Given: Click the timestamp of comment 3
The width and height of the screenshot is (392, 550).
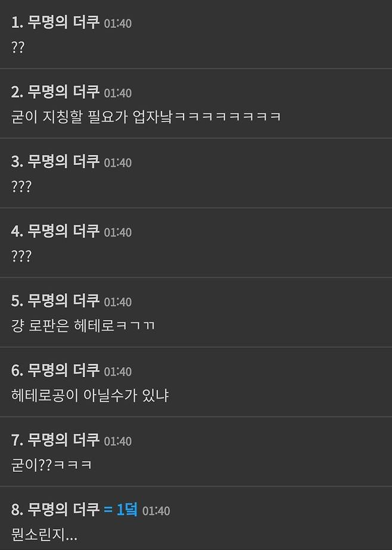Looking at the screenshot, I should click(x=118, y=163).
